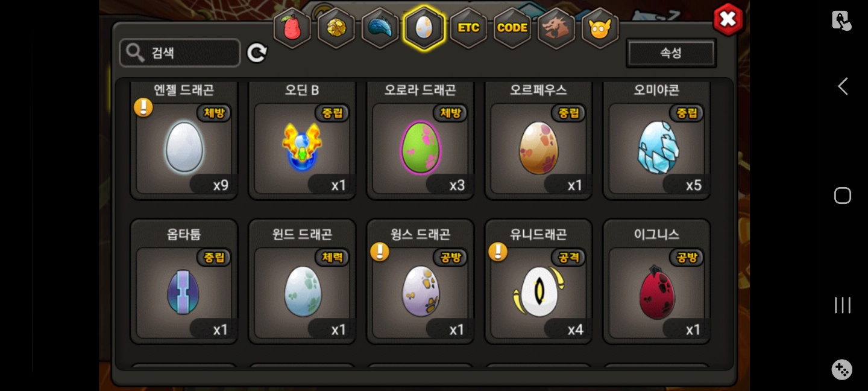The width and height of the screenshot is (868, 391).
Task: Open the yellow owl face category tab
Action: [600, 28]
